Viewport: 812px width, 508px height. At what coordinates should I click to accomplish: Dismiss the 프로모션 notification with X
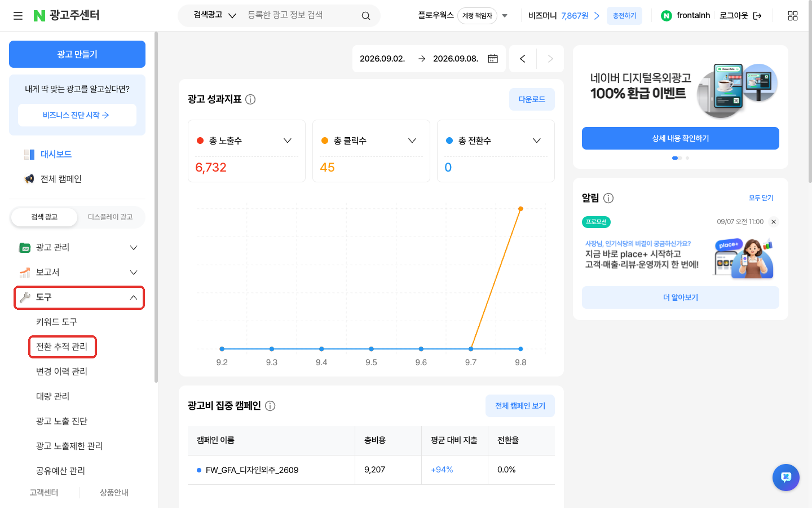(x=774, y=222)
